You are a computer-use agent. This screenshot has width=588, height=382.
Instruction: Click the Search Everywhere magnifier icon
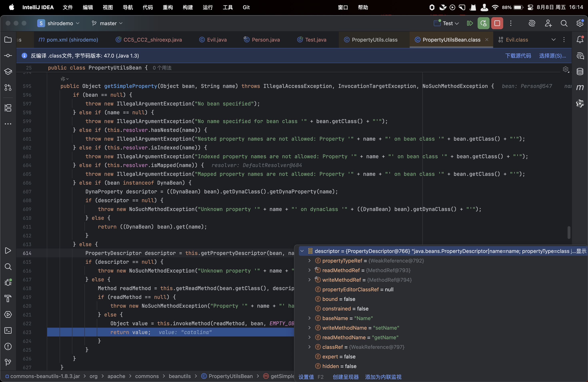[564, 23]
